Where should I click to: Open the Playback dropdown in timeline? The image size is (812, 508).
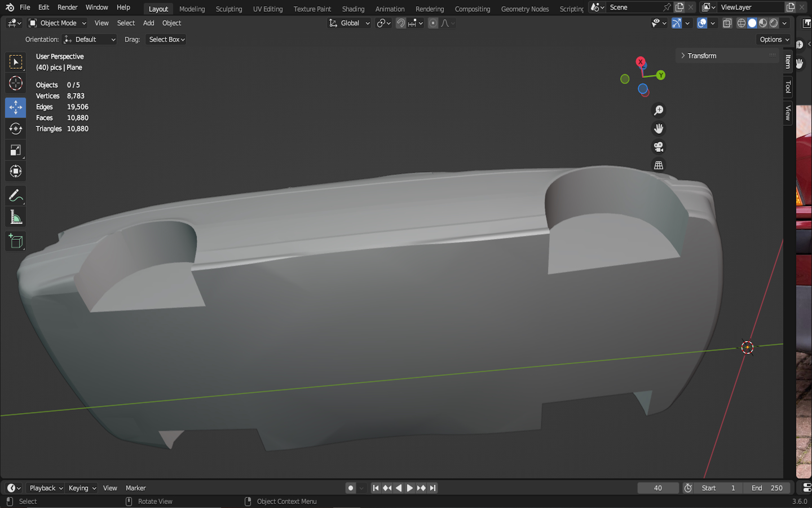point(46,488)
